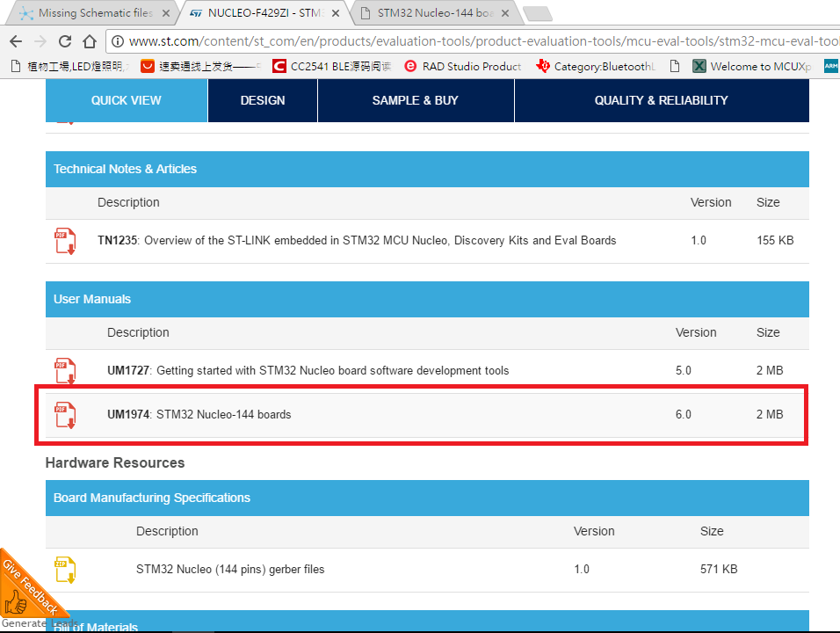Go to the browser Home page

coord(90,41)
